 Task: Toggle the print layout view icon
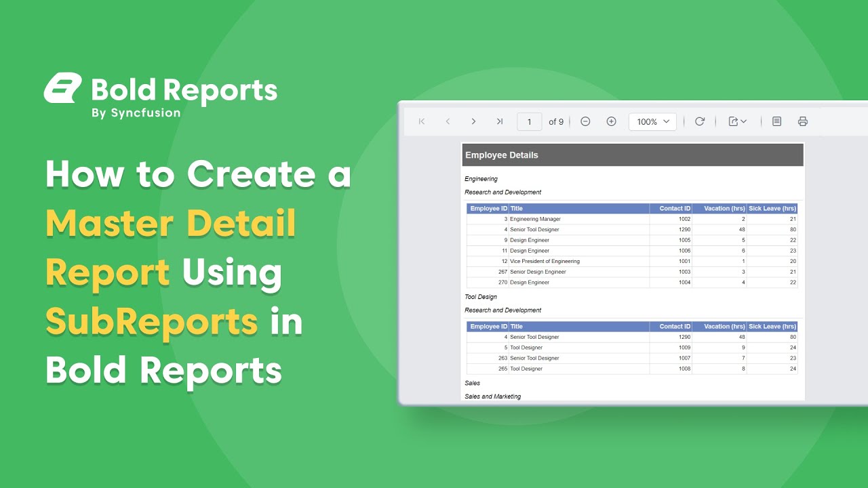[x=777, y=121]
